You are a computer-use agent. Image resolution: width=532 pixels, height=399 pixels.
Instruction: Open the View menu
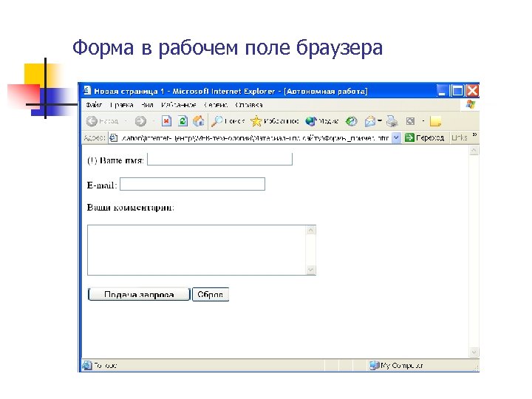pyautogui.click(x=147, y=105)
